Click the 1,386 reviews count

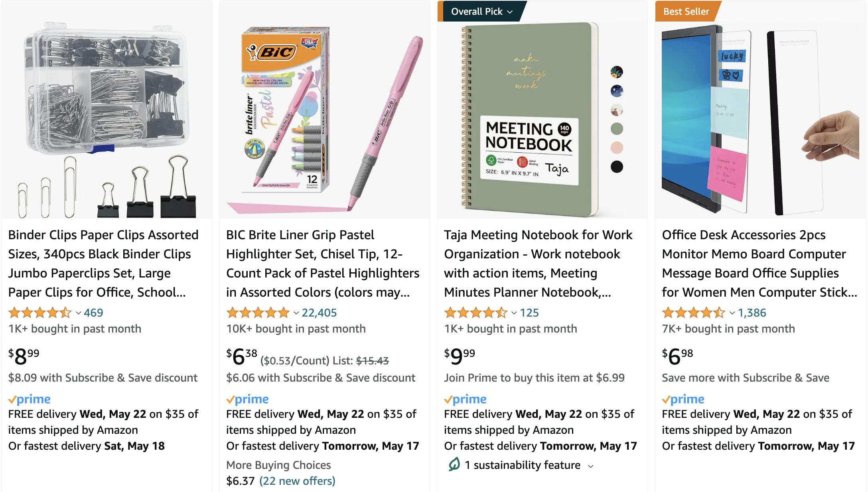[753, 313]
